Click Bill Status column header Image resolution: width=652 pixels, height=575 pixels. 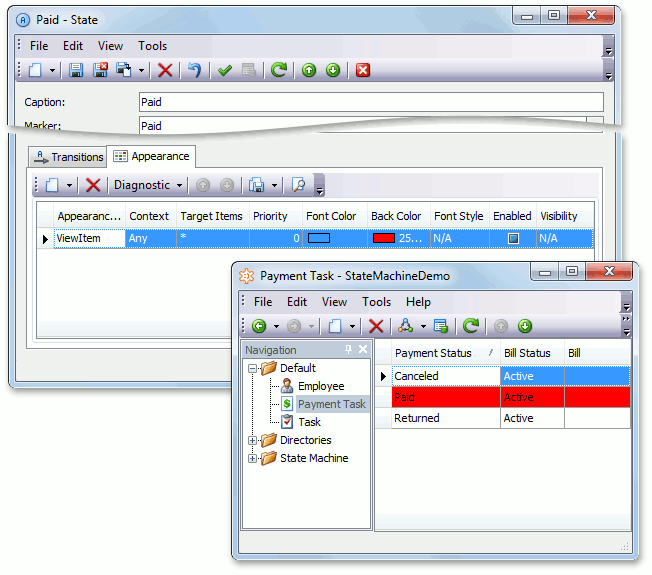point(532,353)
